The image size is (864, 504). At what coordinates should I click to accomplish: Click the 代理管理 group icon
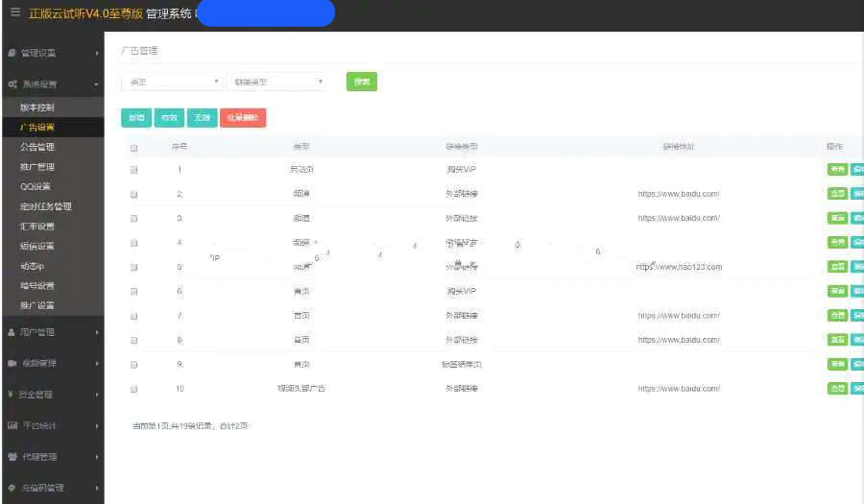(x=12, y=457)
